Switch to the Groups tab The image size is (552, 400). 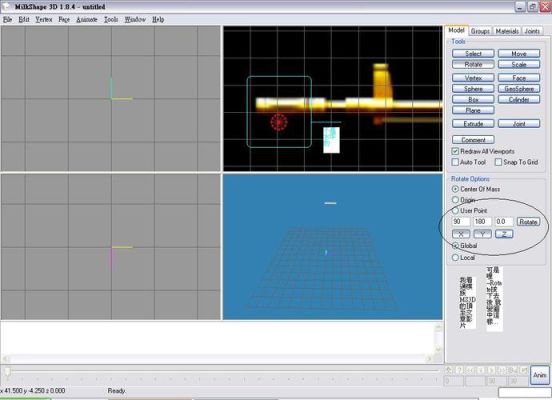click(480, 31)
